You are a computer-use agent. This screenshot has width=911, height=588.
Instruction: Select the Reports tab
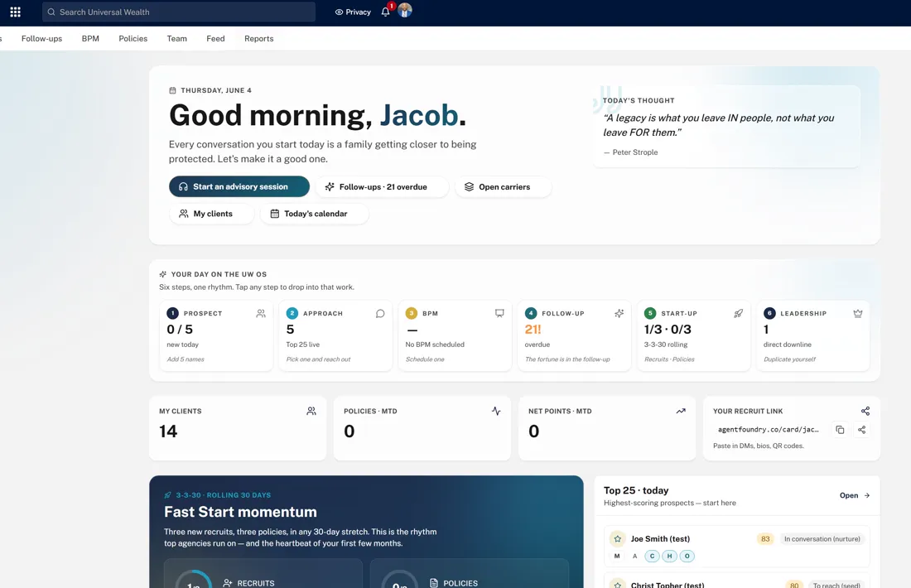(259, 38)
